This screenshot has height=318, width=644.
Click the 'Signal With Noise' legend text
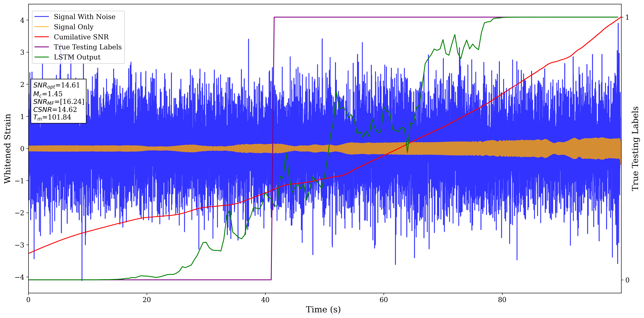coord(84,17)
